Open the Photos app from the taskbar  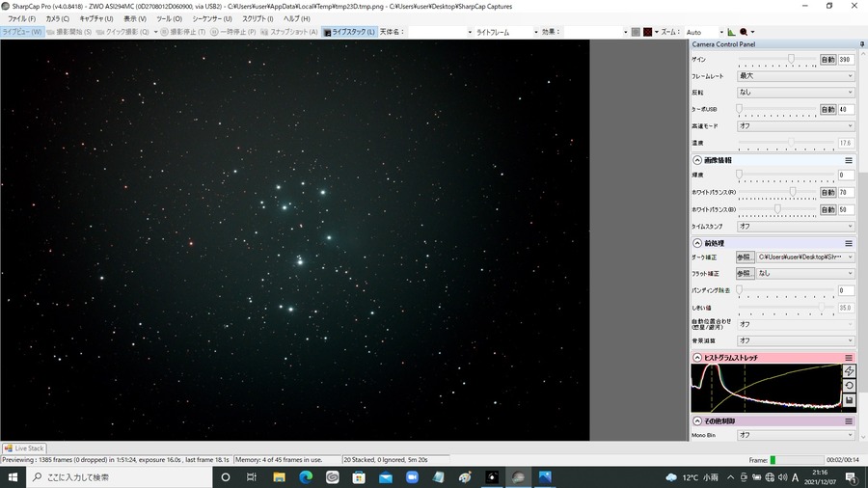click(545, 477)
